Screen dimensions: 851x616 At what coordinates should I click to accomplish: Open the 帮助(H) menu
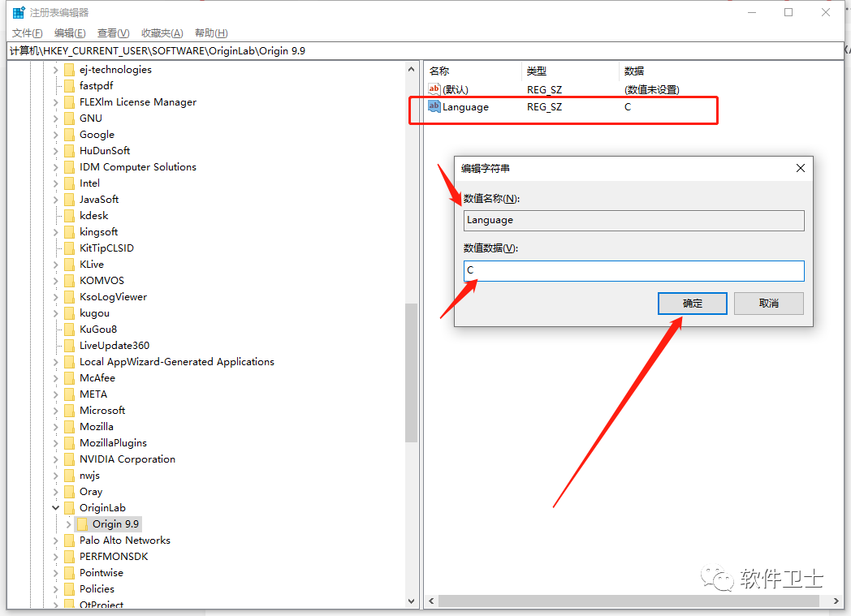[x=211, y=33]
